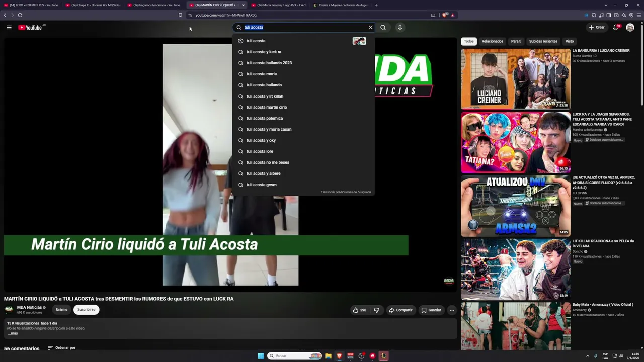Switch to the Create a Mujeres cantantes tab

tap(341, 5)
